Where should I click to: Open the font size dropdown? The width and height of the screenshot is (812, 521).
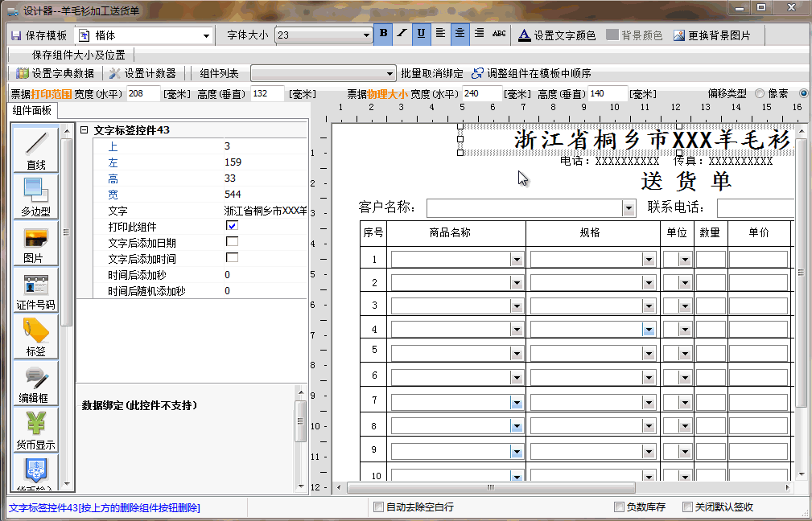[x=366, y=35]
